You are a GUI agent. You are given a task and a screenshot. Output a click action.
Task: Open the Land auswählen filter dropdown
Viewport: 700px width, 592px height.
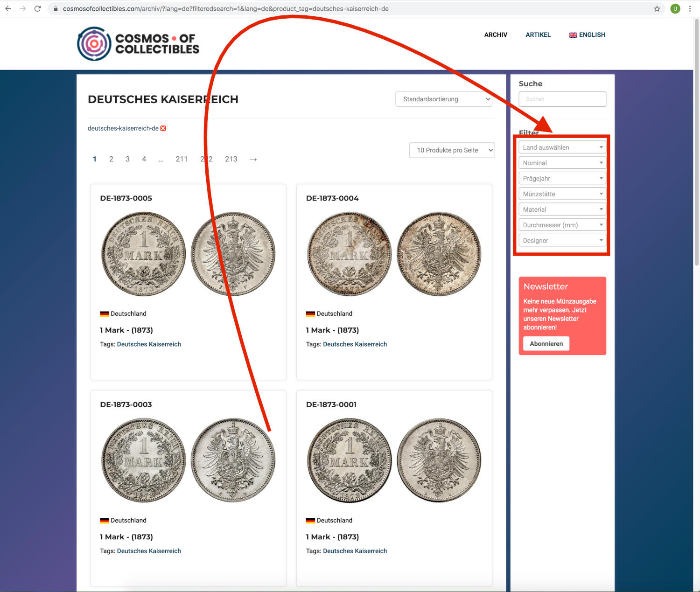tap(562, 147)
